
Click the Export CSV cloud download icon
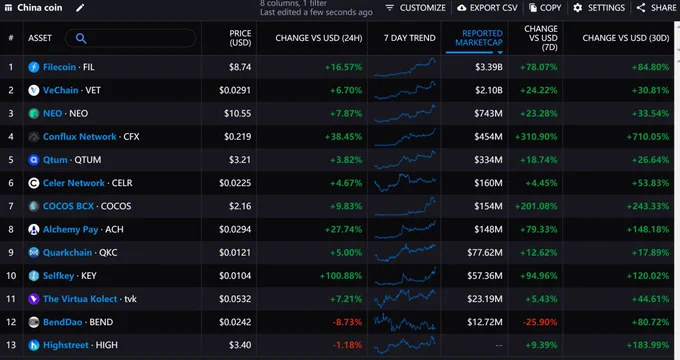pos(461,8)
